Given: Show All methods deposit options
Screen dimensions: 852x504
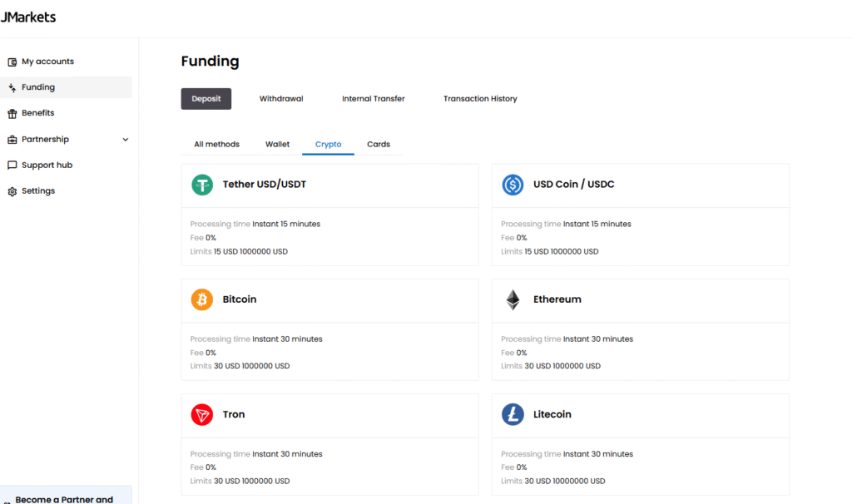Looking at the screenshot, I should click(x=216, y=145).
